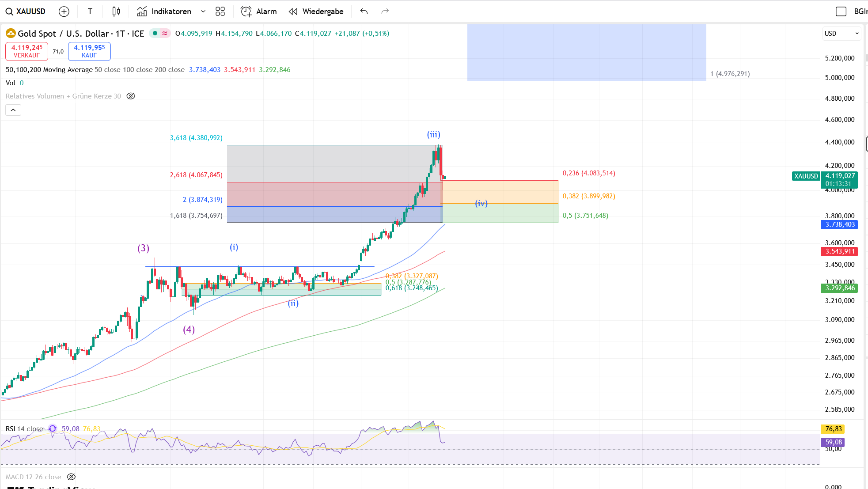This screenshot has width=868, height=489.
Task: Click the undo arrow
Action: pyautogui.click(x=364, y=11)
